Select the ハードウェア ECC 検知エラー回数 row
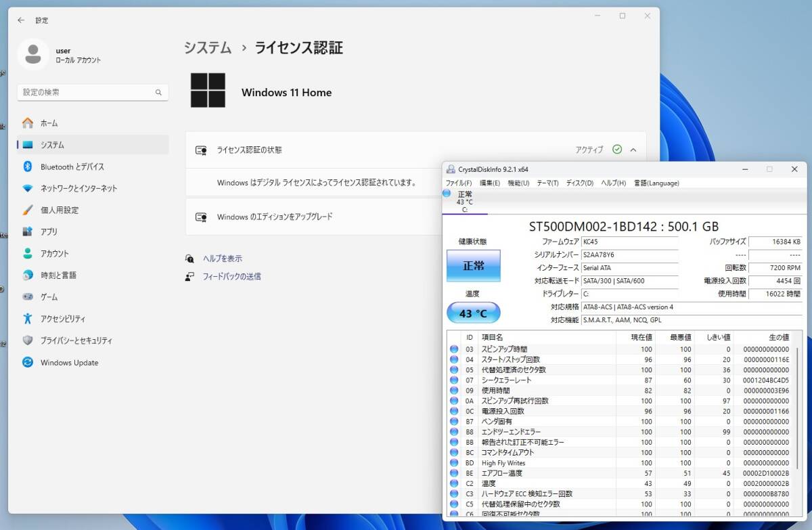The height and width of the screenshot is (530, 812). [x=620, y=494]
